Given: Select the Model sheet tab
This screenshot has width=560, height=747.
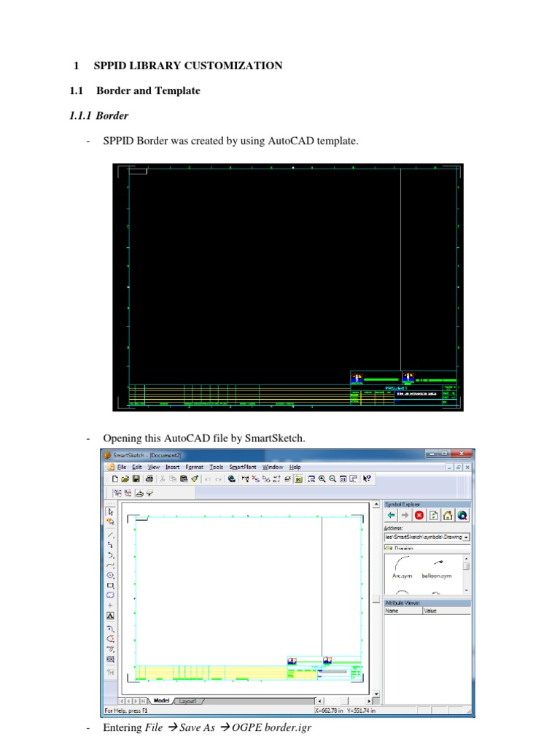Looking at the screenshot, I should click(x=161, y=701).
